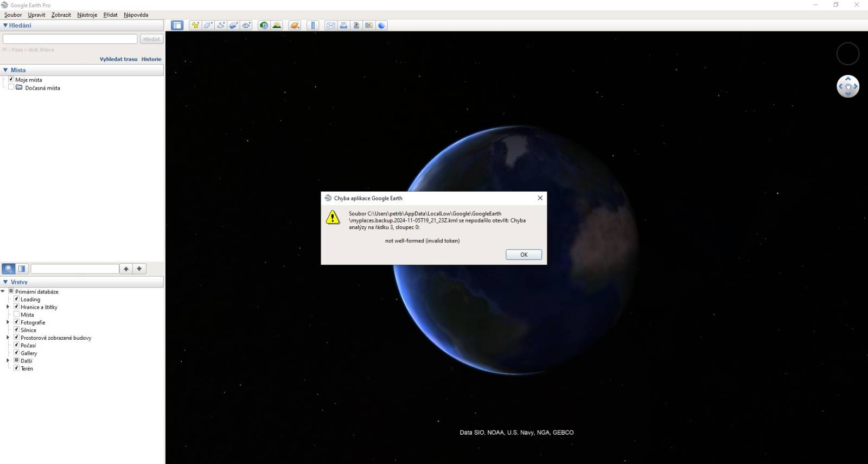This screenshot has height=464, width=868.
Task: Toggle the sidebar visibility toolbar button
Action: (x=177, y=26)
